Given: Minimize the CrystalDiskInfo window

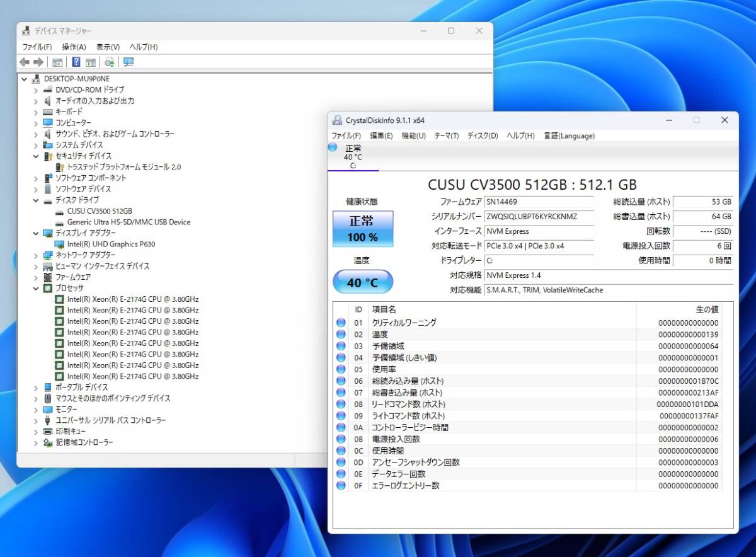Looking at the screenshot, I should pos(668,120).
